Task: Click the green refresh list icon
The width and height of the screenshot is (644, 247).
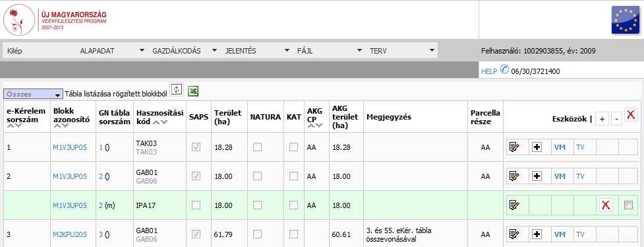Action: pos(176,90)
